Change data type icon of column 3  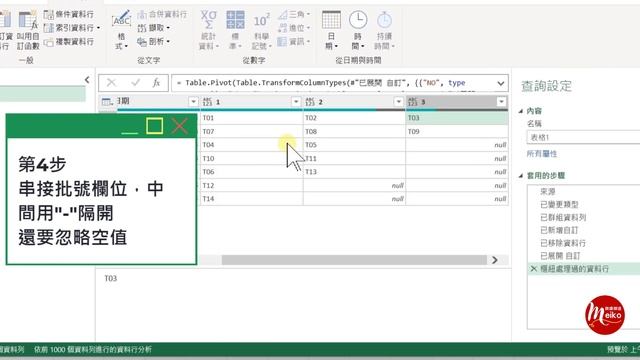[413, 102]
